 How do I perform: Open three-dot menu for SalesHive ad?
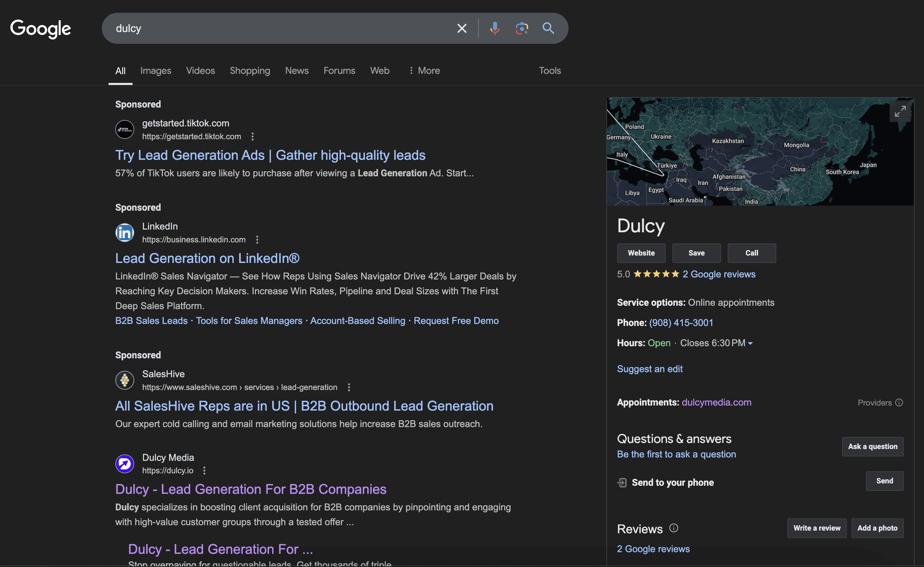pyautogui.click(x=349, y=387)
